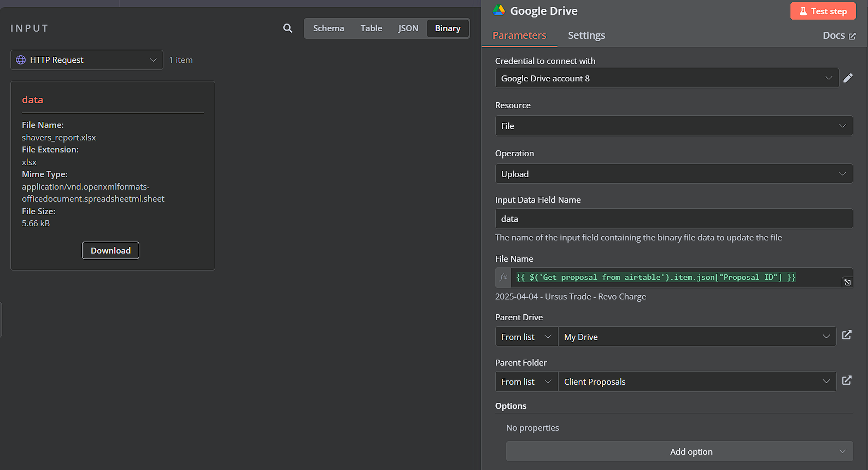868x470 pixels.
Task: Click the '1 item' count text
Action: tap(181, 60)
